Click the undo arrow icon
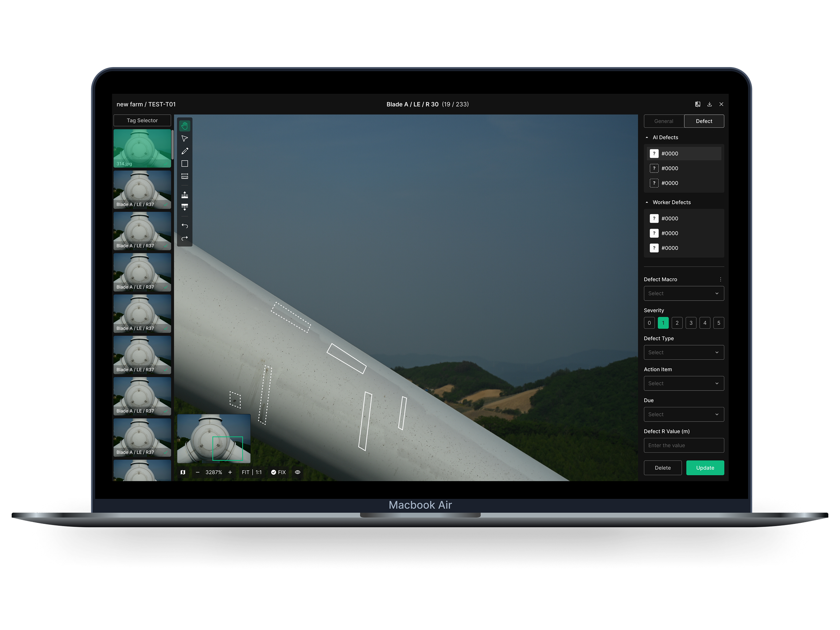 [184, 226]
